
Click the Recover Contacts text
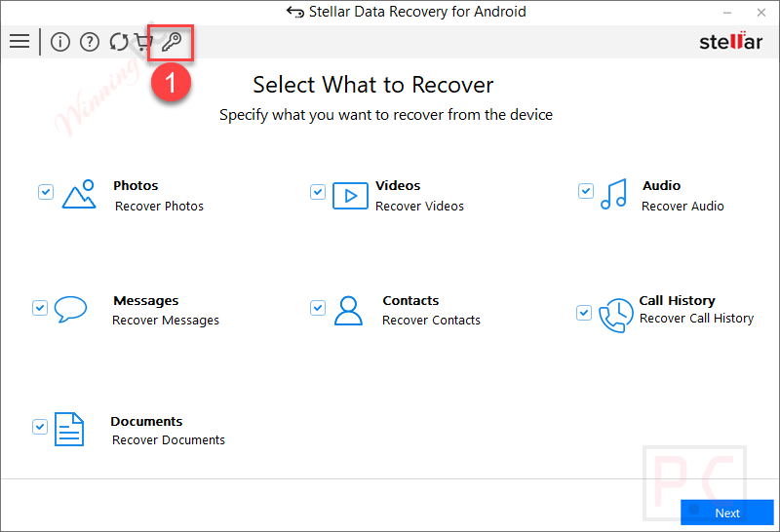431,321
